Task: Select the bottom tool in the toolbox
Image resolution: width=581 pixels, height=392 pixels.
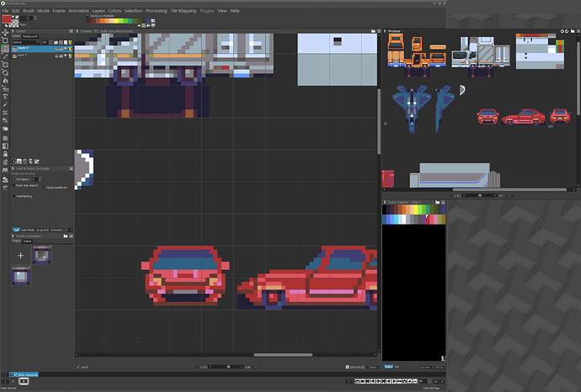Action: (5, 188)
